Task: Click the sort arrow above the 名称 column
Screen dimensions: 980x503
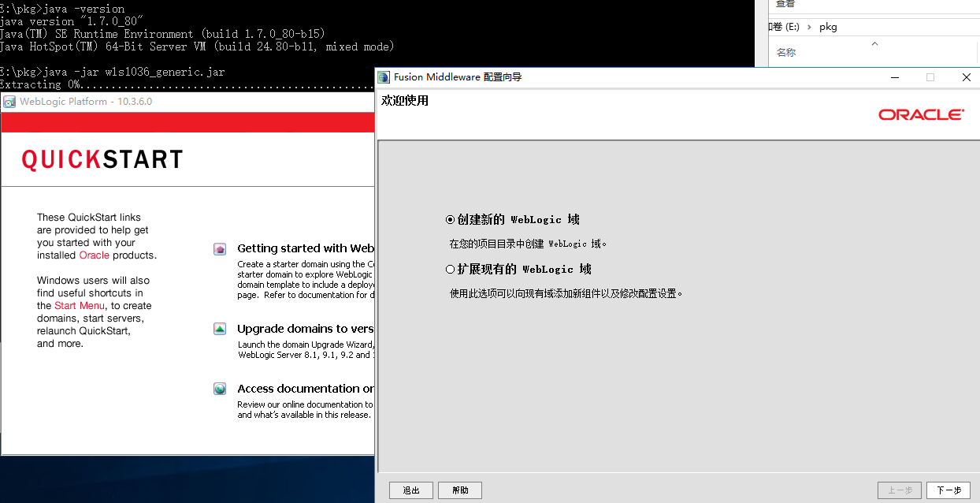Action: 874,43
